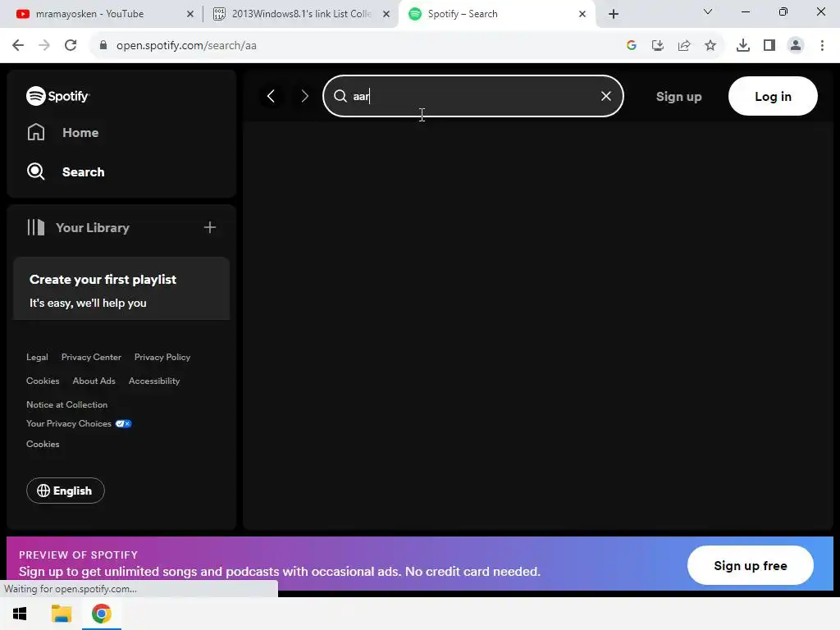Open a new browser tab
This screenshot has height=630, width=840.
[x=614, y=14]
